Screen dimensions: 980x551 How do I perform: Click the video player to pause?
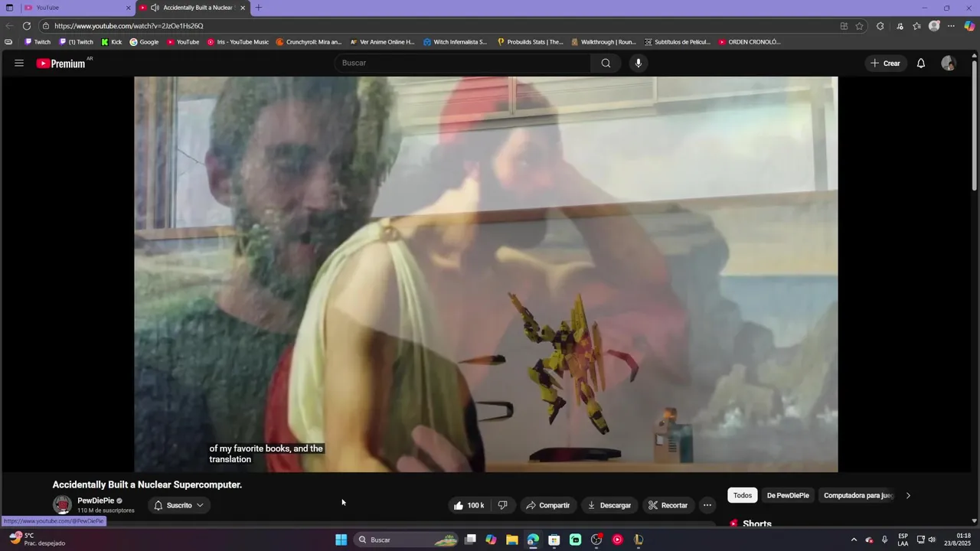(x=485, y=274)
